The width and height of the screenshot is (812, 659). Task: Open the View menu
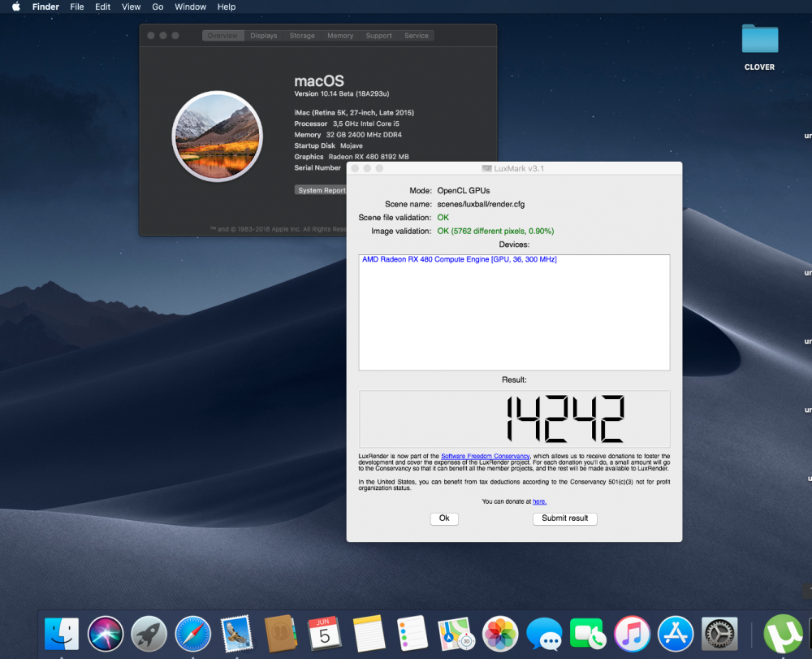[131, 7]
